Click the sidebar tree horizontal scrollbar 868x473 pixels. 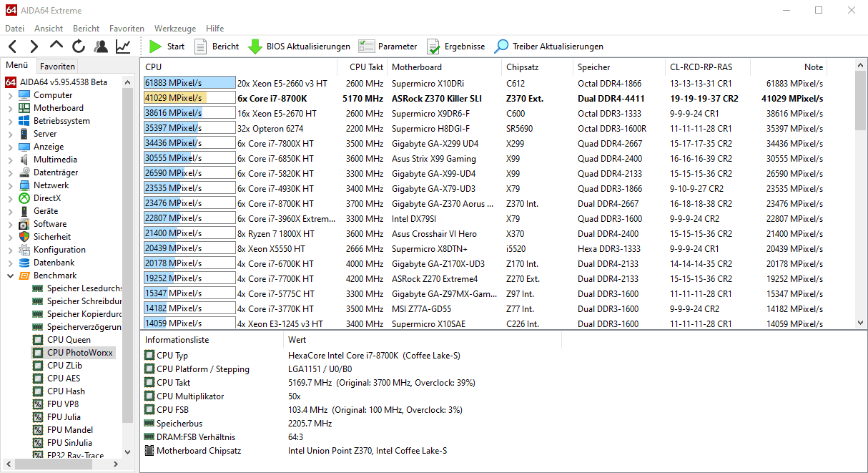(x=63, y=465)
